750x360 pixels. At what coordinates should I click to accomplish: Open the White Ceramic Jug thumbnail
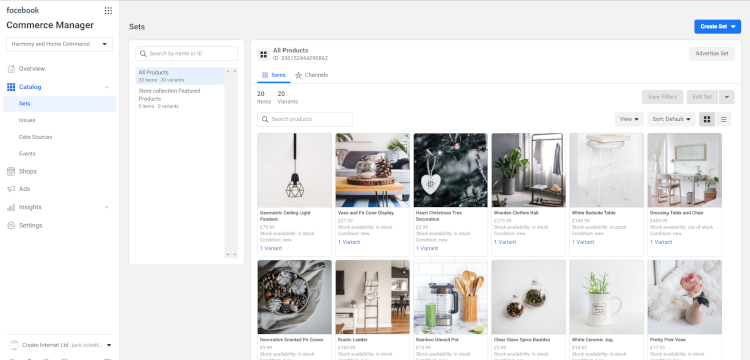607,297
